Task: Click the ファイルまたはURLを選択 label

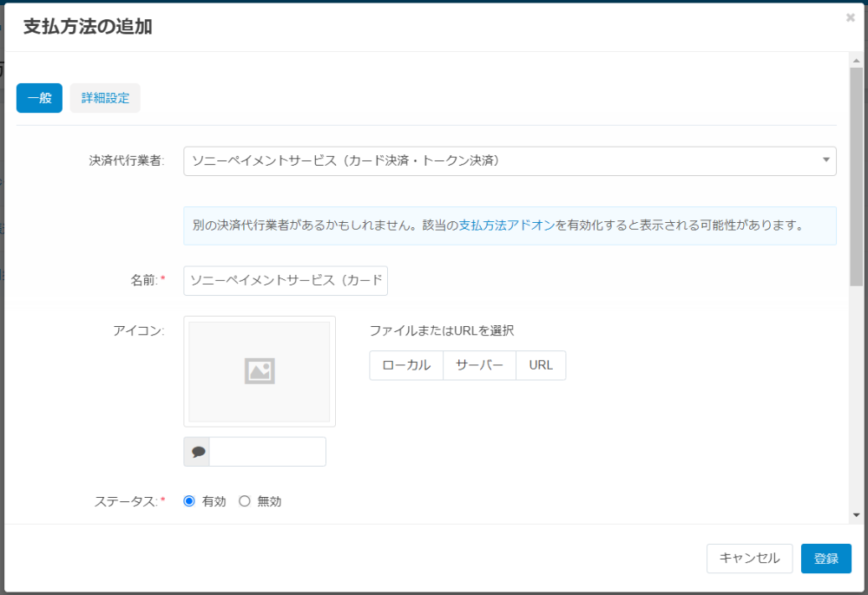Action: [x=442, y=330]
